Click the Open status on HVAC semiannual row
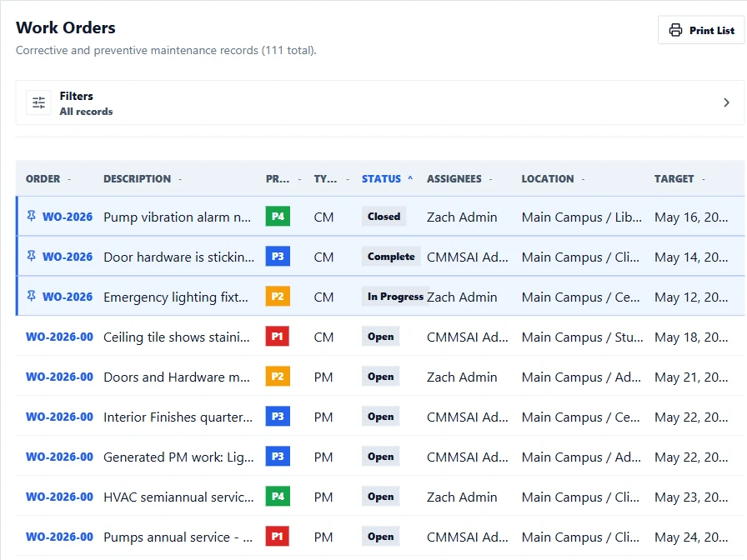The height and width of the screenshot is (560, 747). pyautogui.click(x=381, y=496)
